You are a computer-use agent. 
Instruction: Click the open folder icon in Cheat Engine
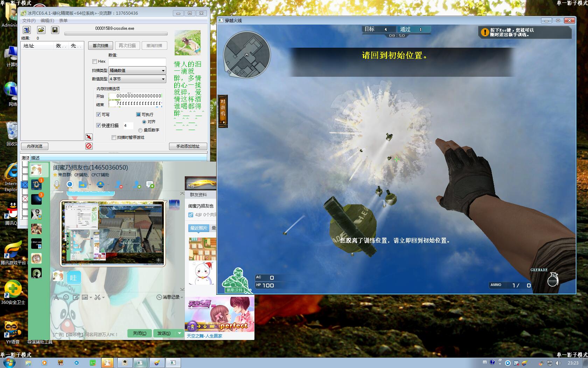pyautogui.click(x=41, y=30)
